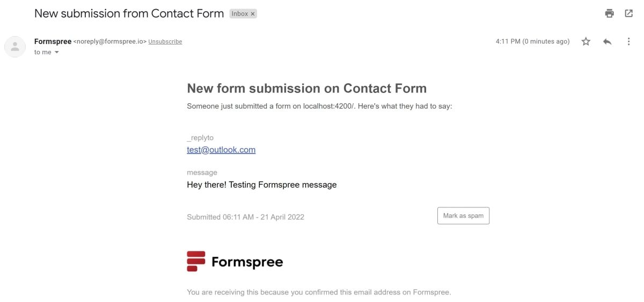Reply using the arrow icon
This screenshot has width=644, height=302.
click(x=608, y=41)
